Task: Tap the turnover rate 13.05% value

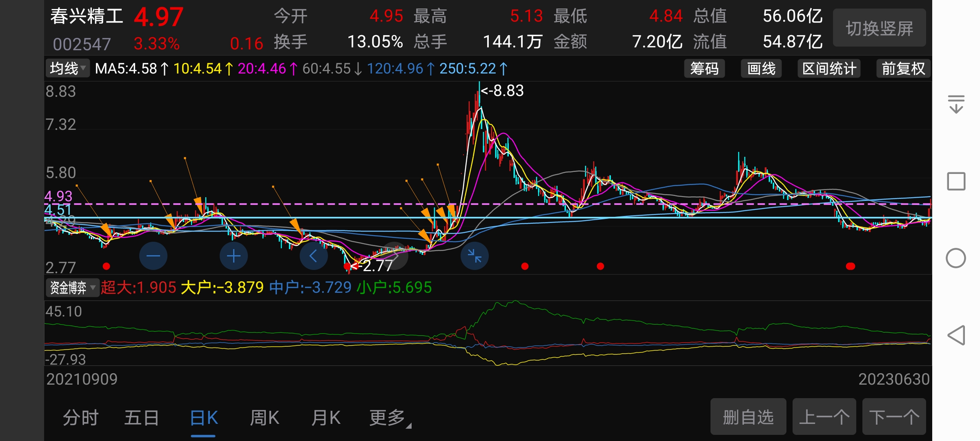Action: (375, 42)
